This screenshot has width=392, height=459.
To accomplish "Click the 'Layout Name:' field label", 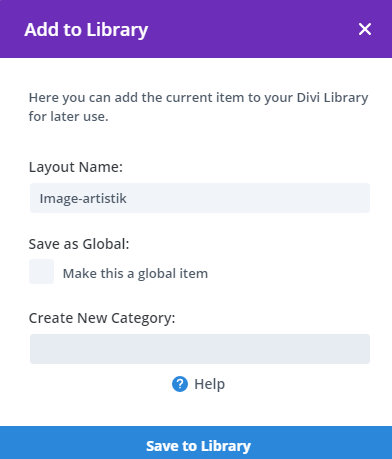I will point(76,167).
